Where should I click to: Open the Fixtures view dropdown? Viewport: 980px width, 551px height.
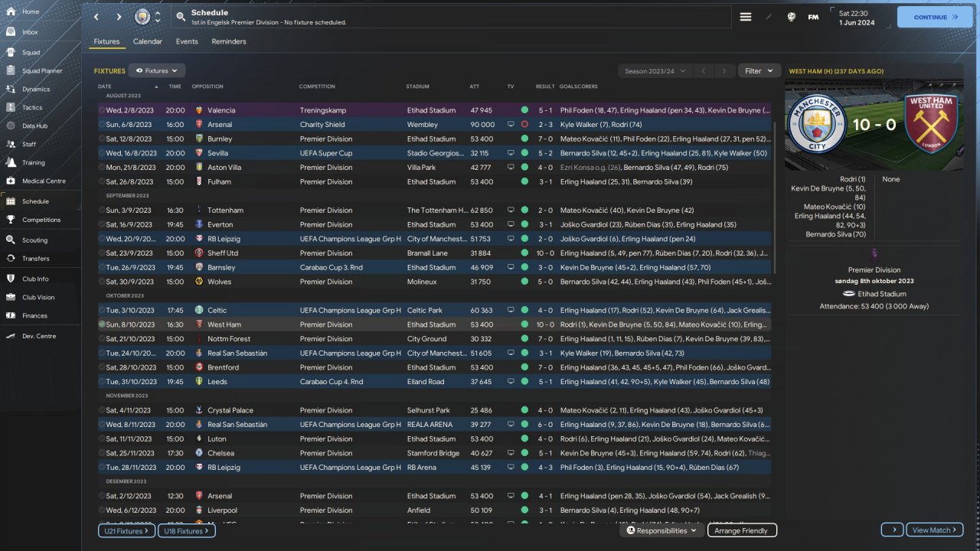click(157, 70)
